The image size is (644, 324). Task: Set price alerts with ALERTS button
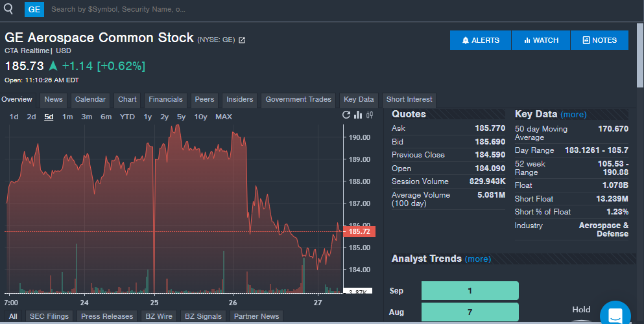tap(481, 40)
